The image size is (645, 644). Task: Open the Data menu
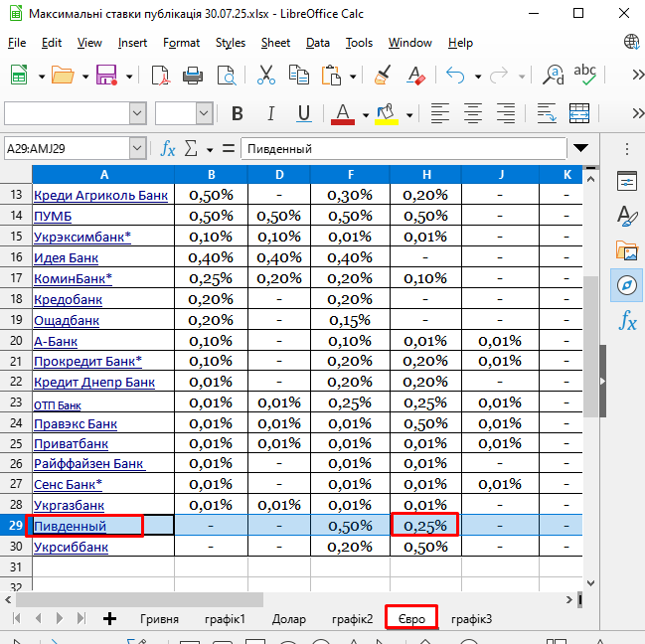coord(318,43)
